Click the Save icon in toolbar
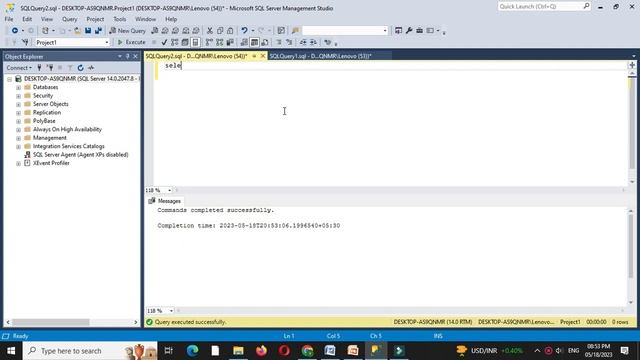This screenshot has width=640, height=360. [88, 31]
